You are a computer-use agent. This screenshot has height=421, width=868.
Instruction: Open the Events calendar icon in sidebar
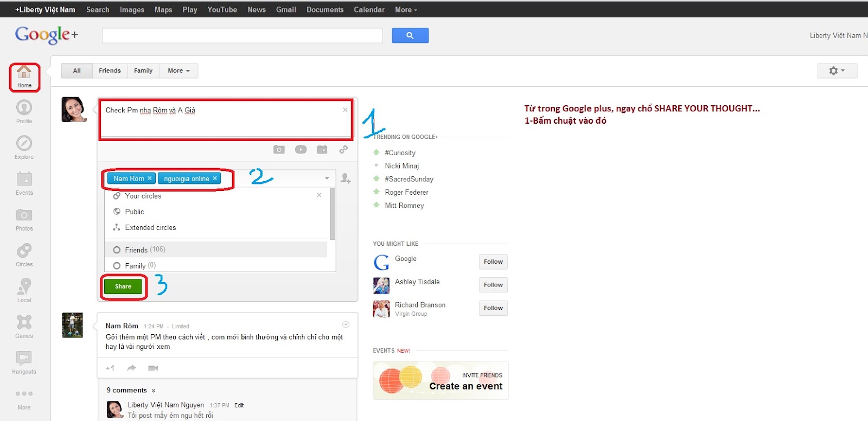[24, 183]
